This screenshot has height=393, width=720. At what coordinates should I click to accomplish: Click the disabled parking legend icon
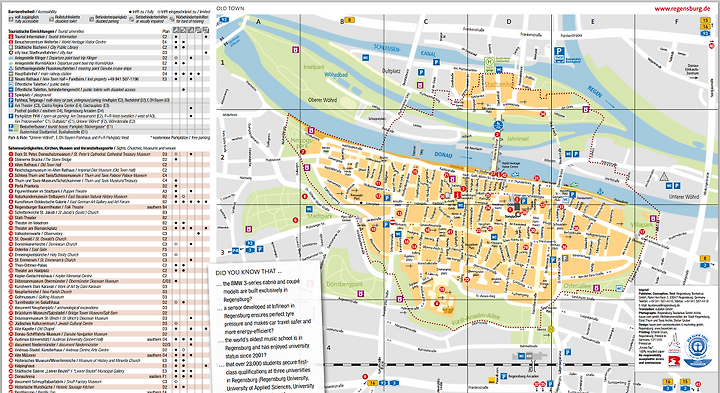(x=91, y=19)
